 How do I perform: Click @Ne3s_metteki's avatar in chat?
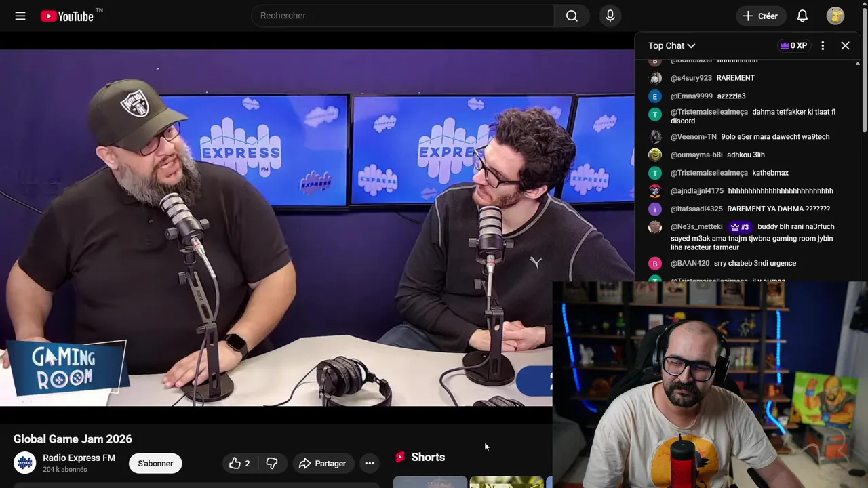pyautogui.click(x=655, y=227)
